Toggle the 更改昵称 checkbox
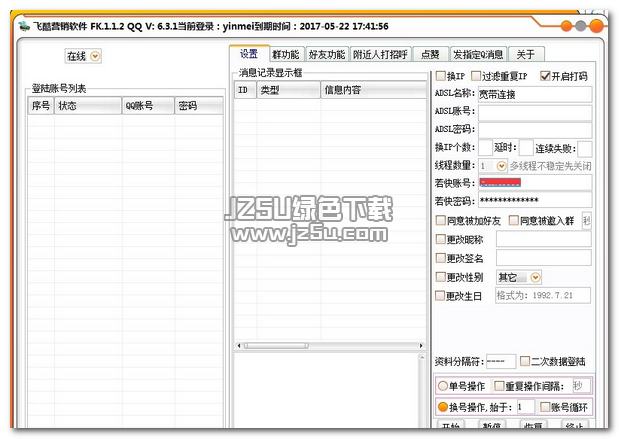 tap(440, 239)
